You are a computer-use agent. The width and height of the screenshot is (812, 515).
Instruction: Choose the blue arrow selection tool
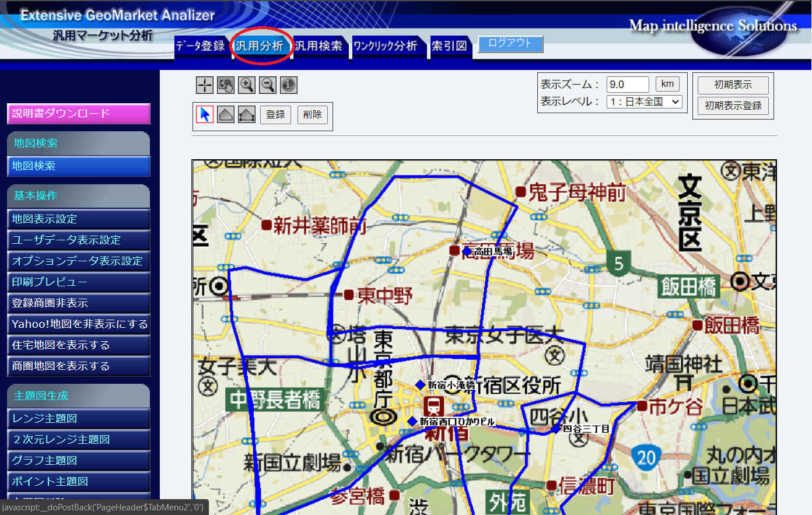click(205, 114)
